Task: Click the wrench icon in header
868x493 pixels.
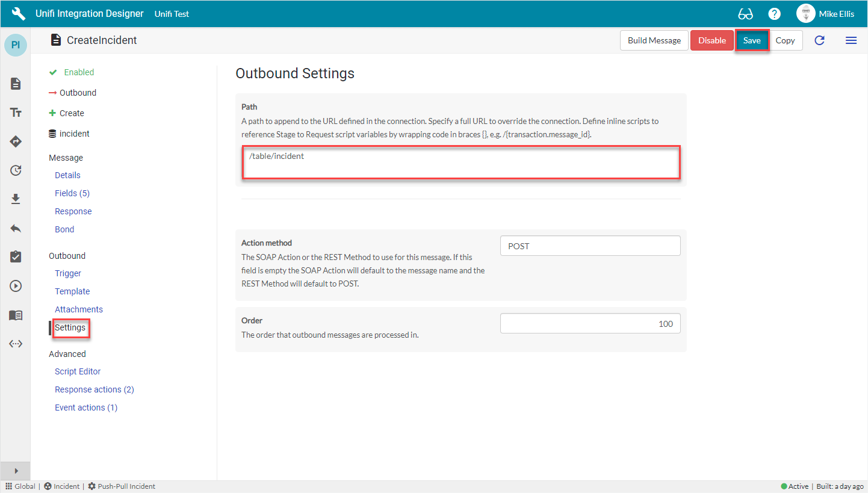Action: 19,14
